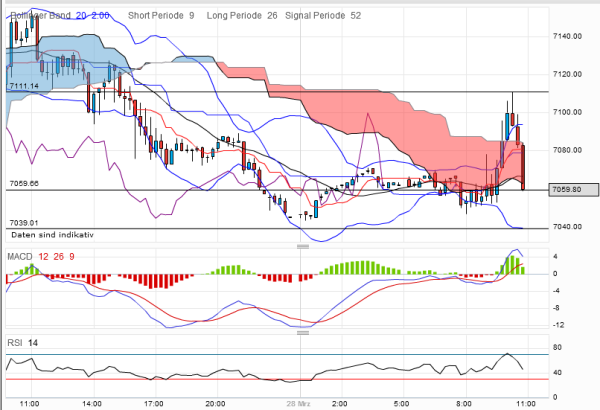Select the 'Short Periode 9' label
Viewport: 600px width, 410px height.
(161, 16)
